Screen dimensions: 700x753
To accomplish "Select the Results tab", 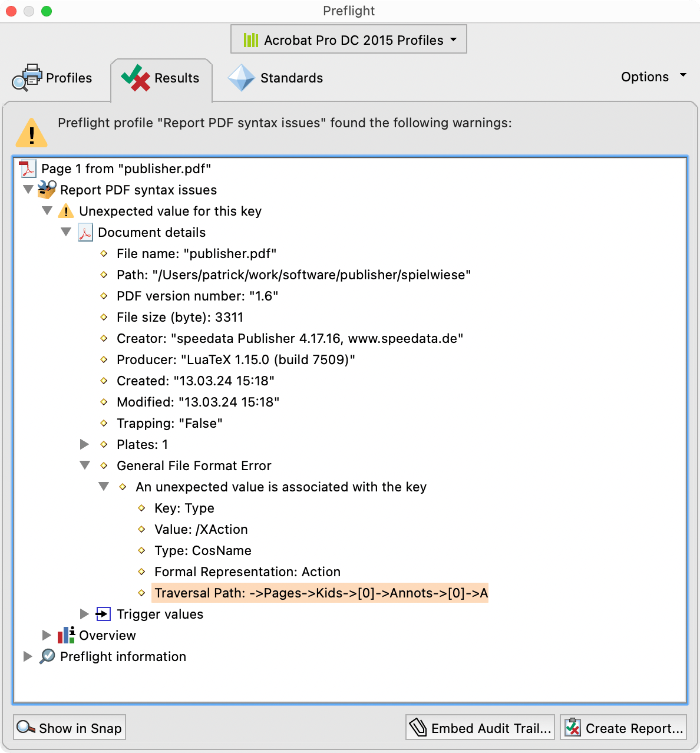I will coord(161,79).
